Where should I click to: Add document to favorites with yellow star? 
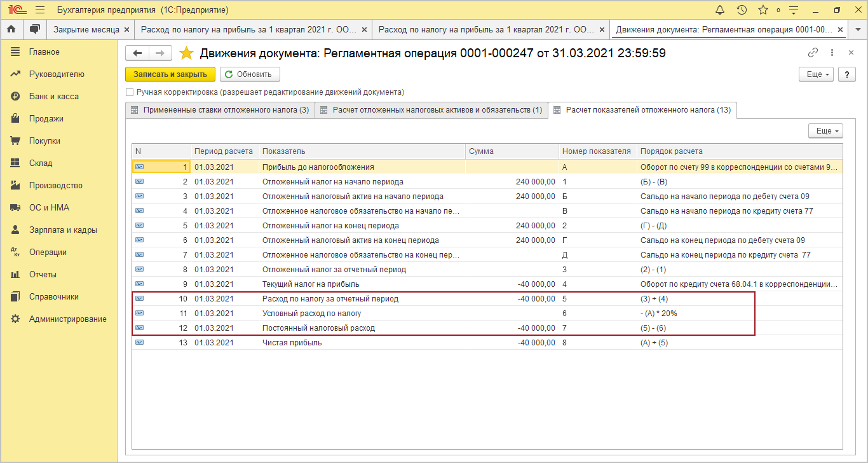tap(186, 53)
